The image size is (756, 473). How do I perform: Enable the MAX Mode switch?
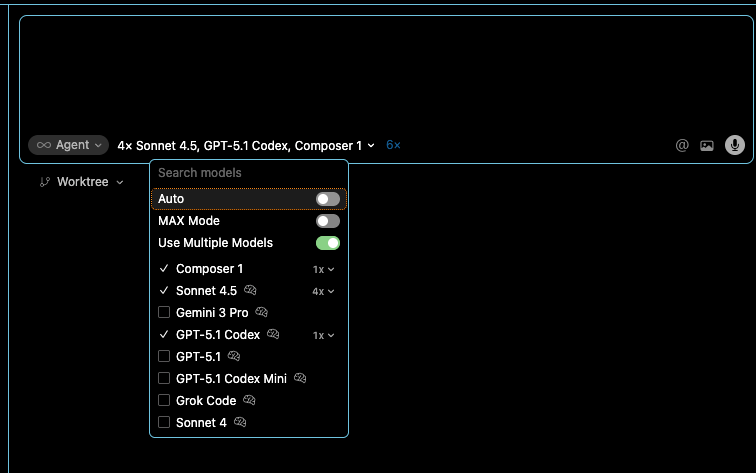[x=328, y=221]
